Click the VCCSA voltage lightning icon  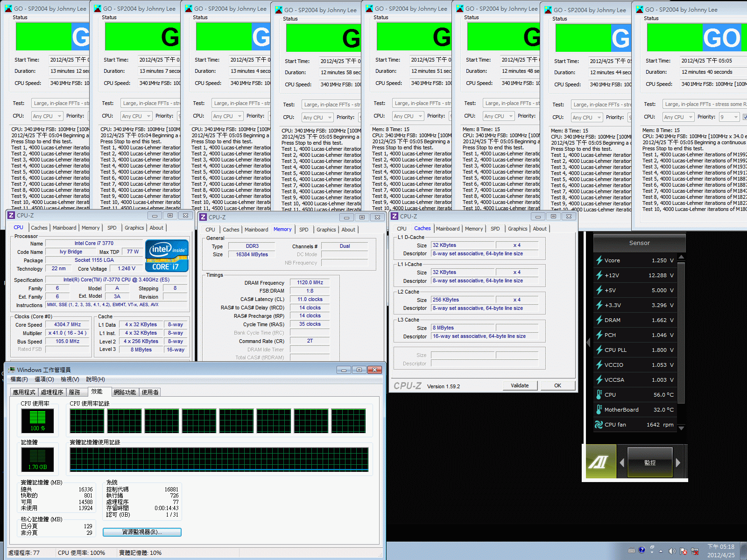(x=599, y=380)
